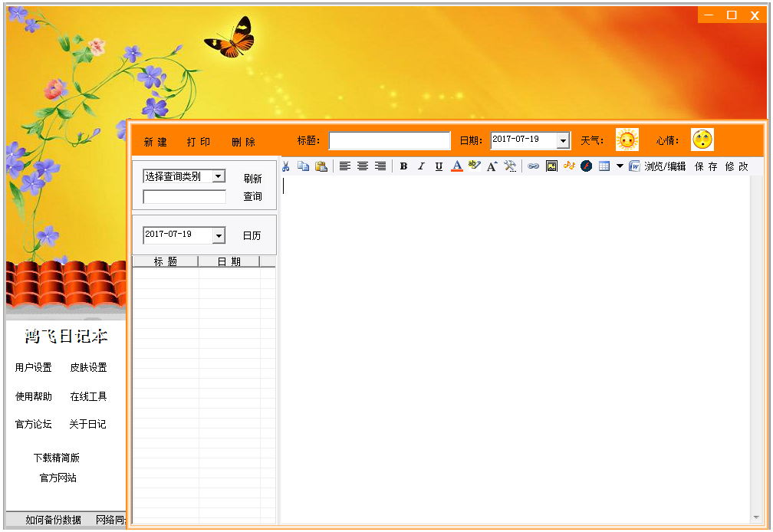Toggle bold formatting
The width and height of the screenshot is (773, 532).
coord(403,166)
